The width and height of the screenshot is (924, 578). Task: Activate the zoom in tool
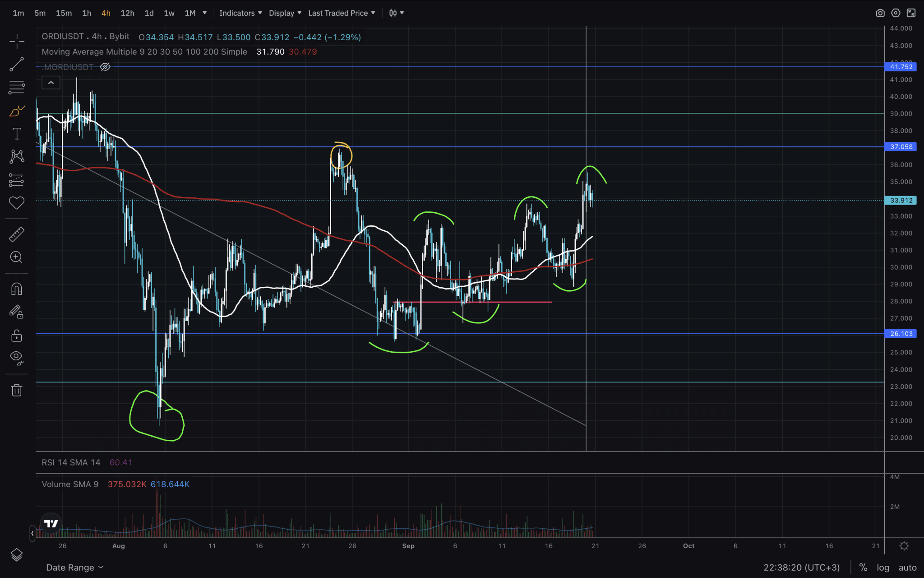pos(17,257)
